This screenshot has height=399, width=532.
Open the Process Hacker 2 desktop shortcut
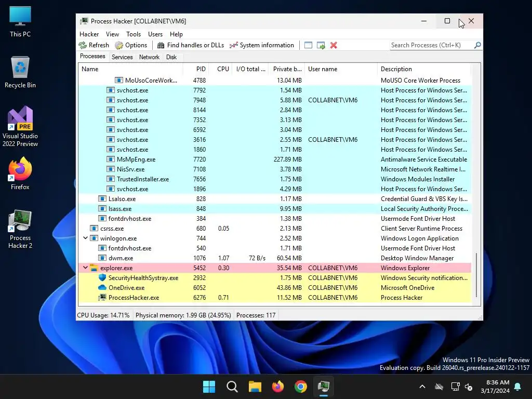[x=20, y=229]
